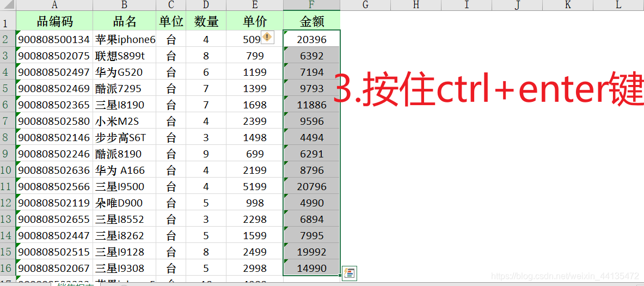Select the amount cell 19992
644x286 pixels.
(x=312, y=252)
